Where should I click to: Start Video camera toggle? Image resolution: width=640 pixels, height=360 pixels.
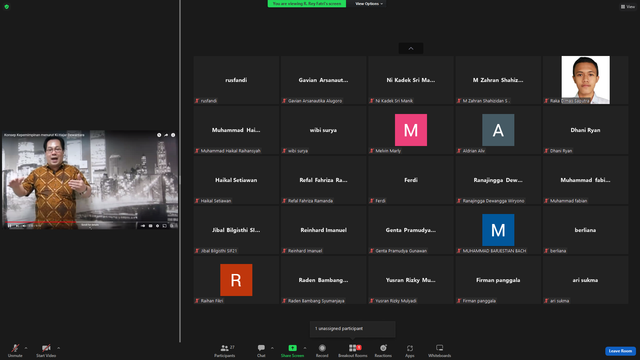coord(46,350)
